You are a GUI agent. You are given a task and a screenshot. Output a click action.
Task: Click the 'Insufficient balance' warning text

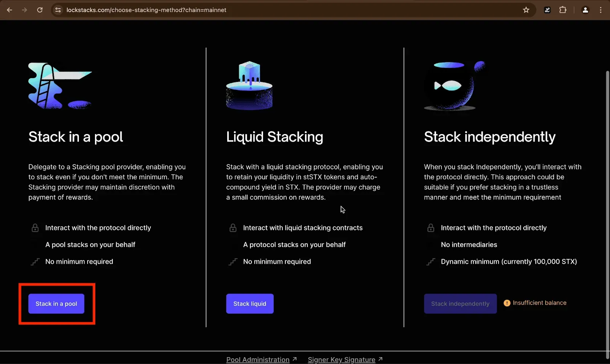(539, 303)
